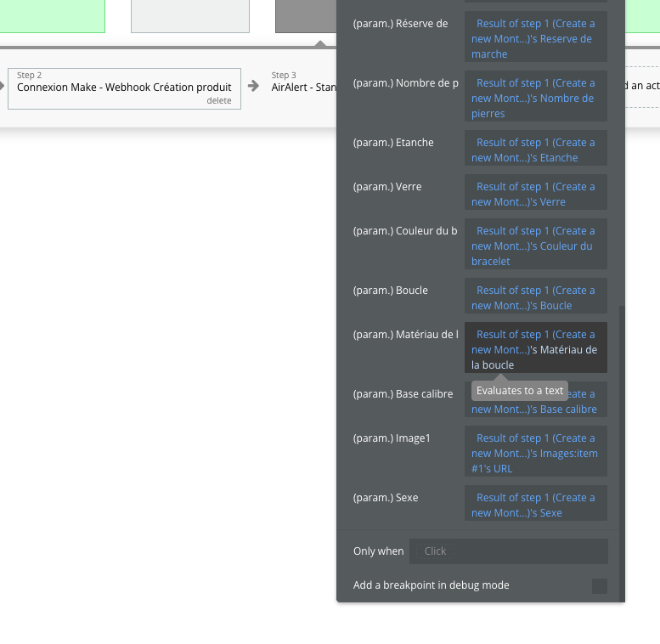Click the '(param.) Base calibre' label
The height and width of the screenshot is (644, 660).
(x=403, y=393)
